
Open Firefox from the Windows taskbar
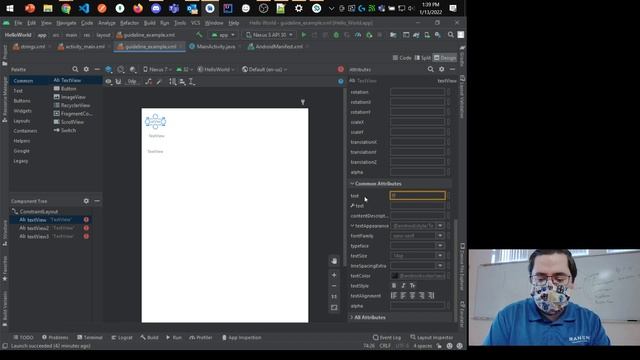click(138, 8)
